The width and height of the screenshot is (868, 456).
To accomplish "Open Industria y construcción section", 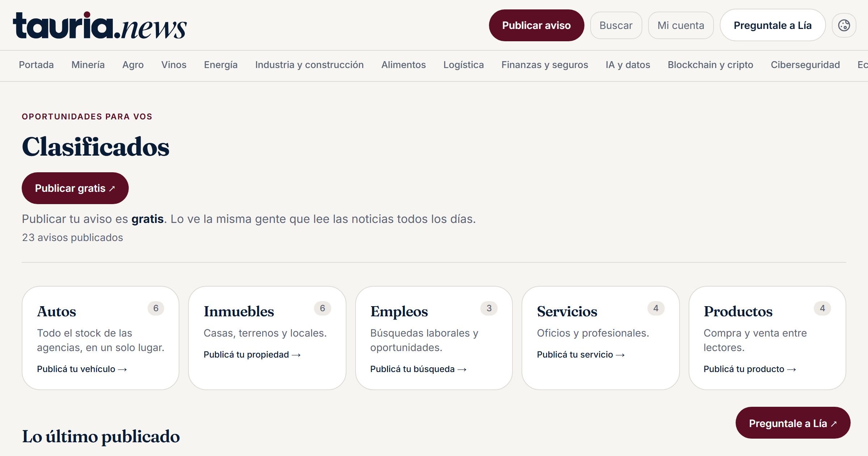I will (x=309, y=65).
